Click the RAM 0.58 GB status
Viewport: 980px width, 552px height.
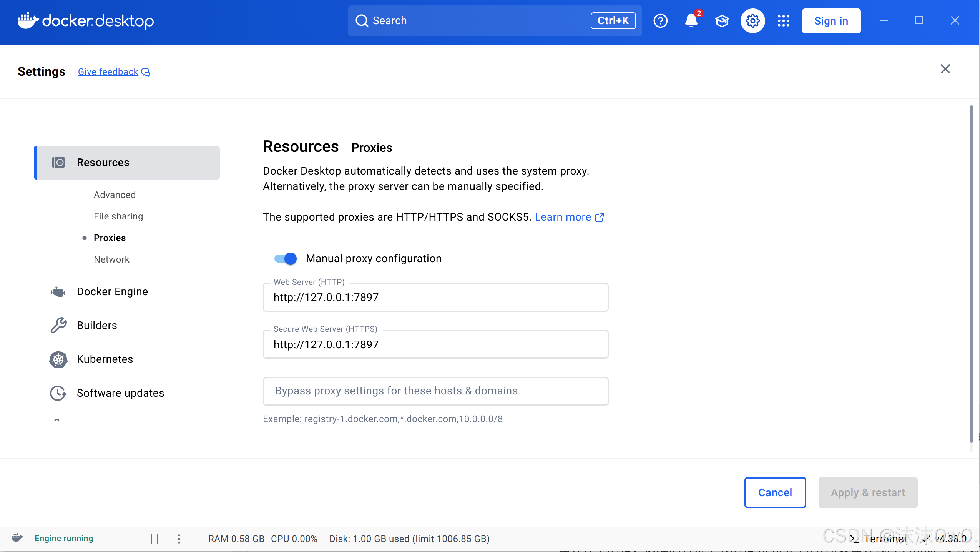tap(236, 539)
